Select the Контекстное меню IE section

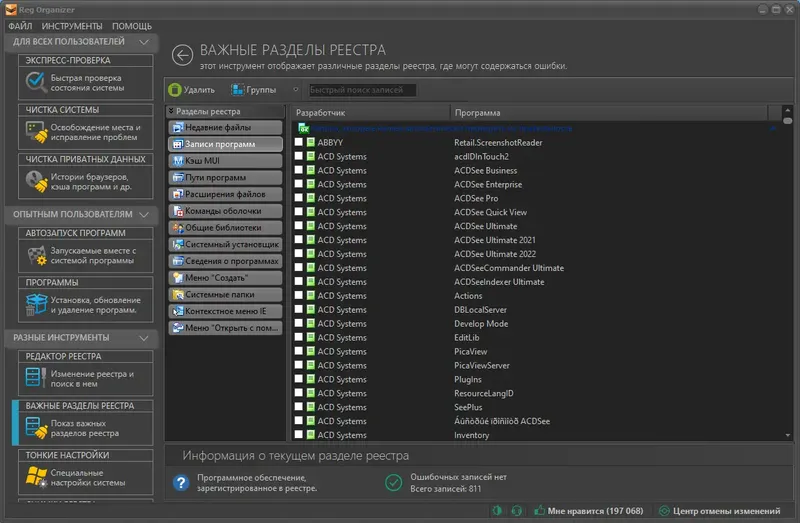point(225,311)
